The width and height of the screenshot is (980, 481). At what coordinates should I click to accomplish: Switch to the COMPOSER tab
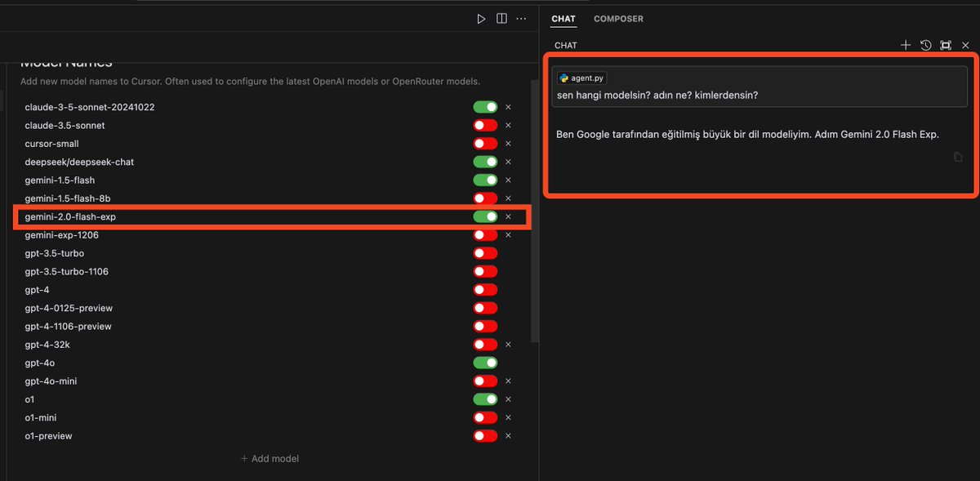(x=618, y=18)
